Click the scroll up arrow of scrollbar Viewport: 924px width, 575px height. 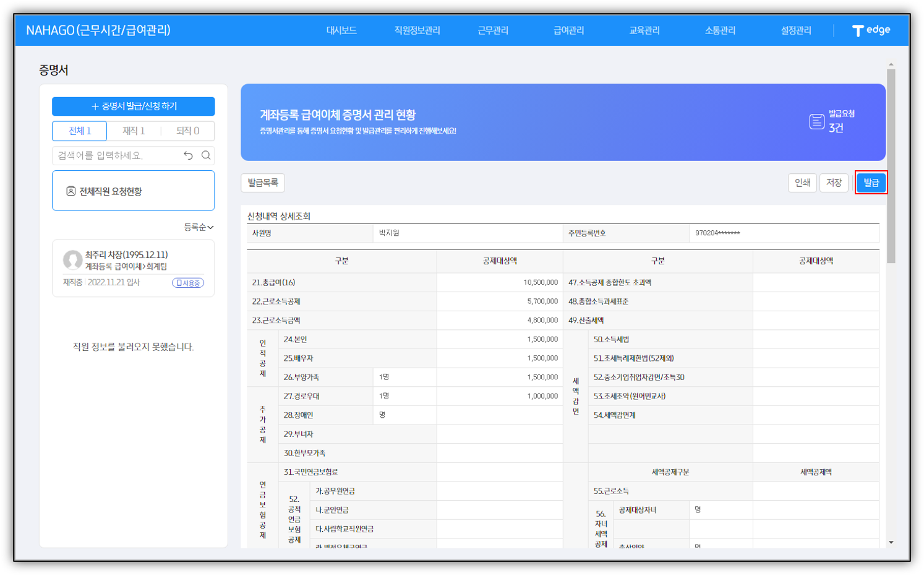click(x=891, y=64)
